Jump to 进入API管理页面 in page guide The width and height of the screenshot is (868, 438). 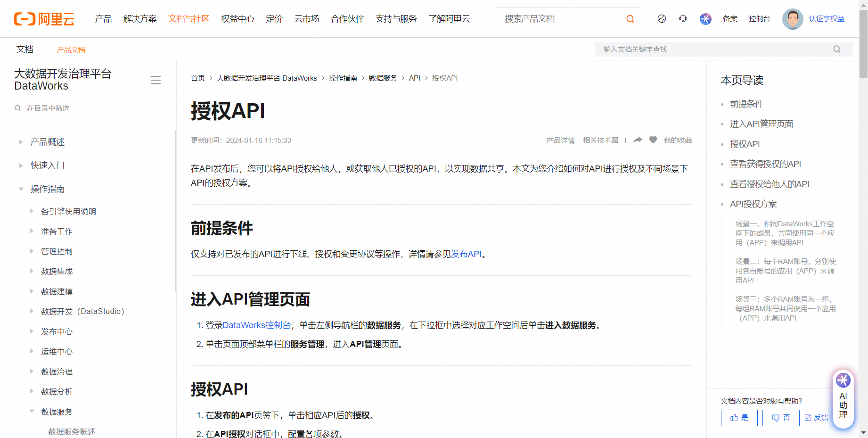click(x=762, y=124)
